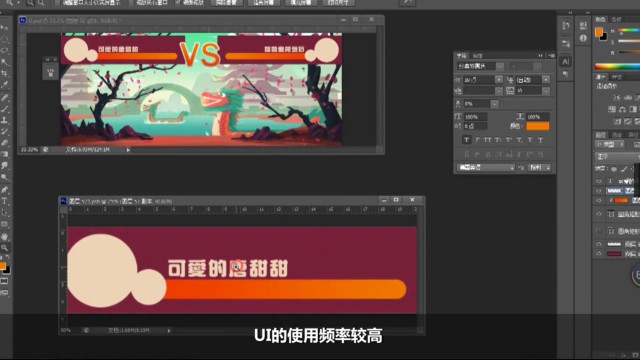This screenshot has height=360, width=640.
Task: Open the layer blend mode dropdown
Action: coord(617,157)
